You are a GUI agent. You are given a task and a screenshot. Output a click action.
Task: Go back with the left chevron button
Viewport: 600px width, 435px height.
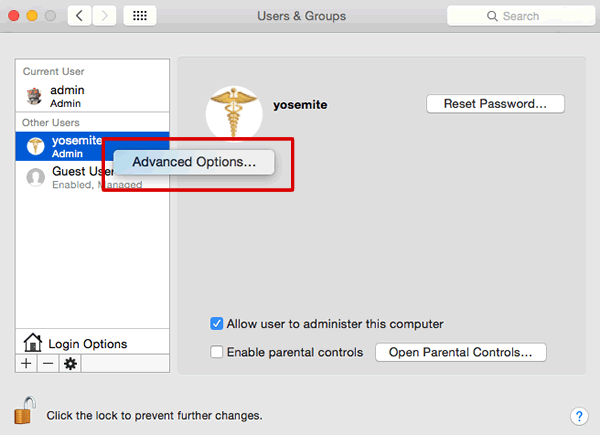coord(80,16)
